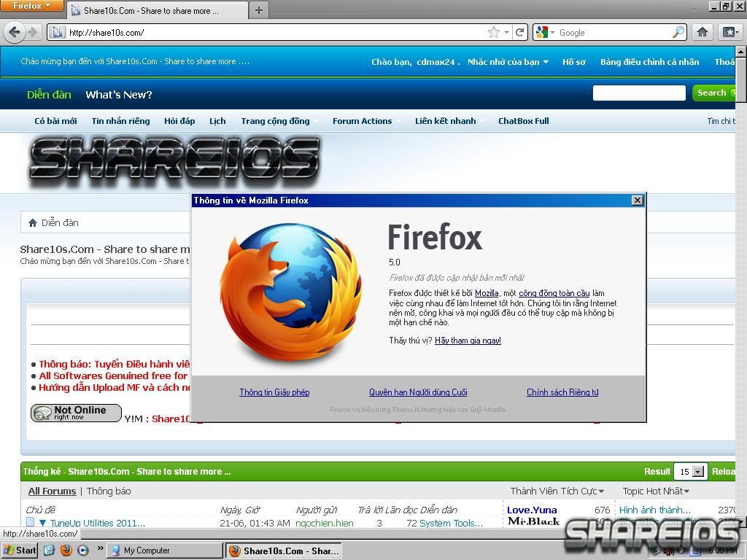Open the 'Hồ sơ' profile link
Viewport: 747px width, 560px height.
tap(573, 62)
